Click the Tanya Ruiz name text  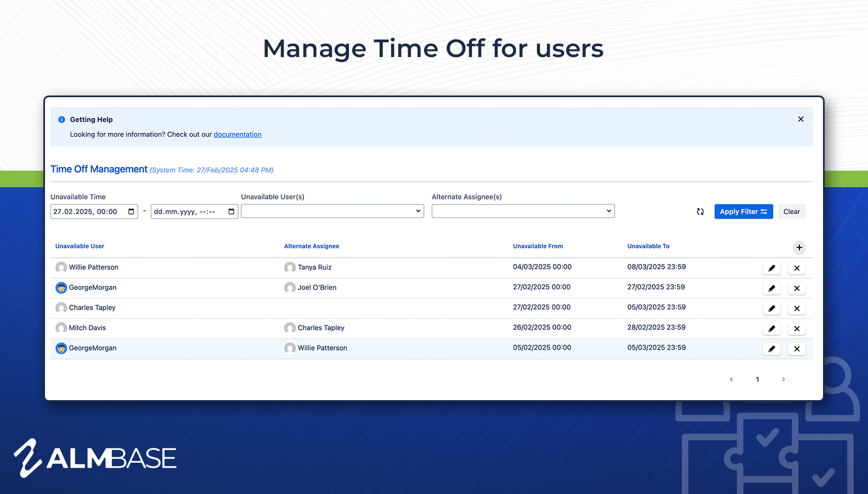pyautogui.click(x=314, y=267)
